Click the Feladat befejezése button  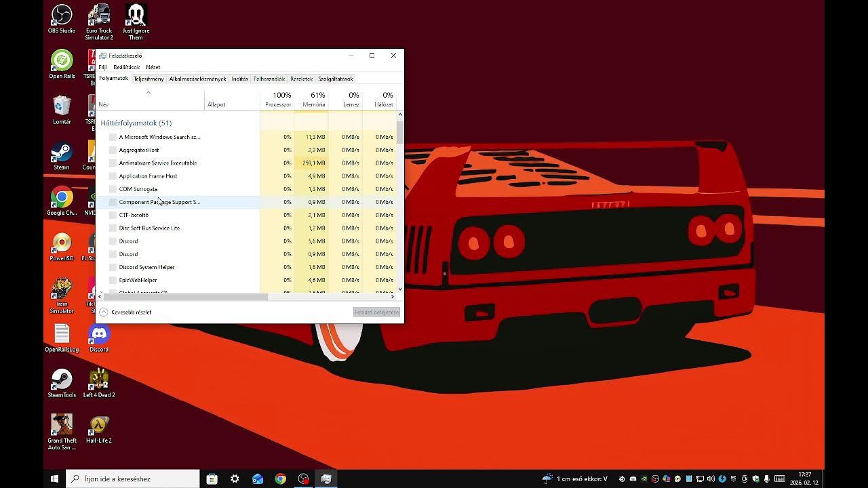[377, 312]
